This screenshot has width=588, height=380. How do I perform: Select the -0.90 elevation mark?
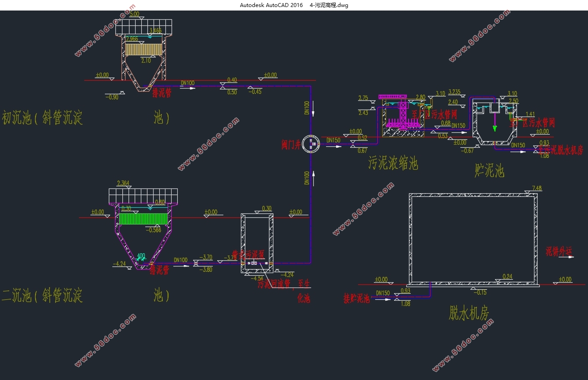tap(112, 97)
